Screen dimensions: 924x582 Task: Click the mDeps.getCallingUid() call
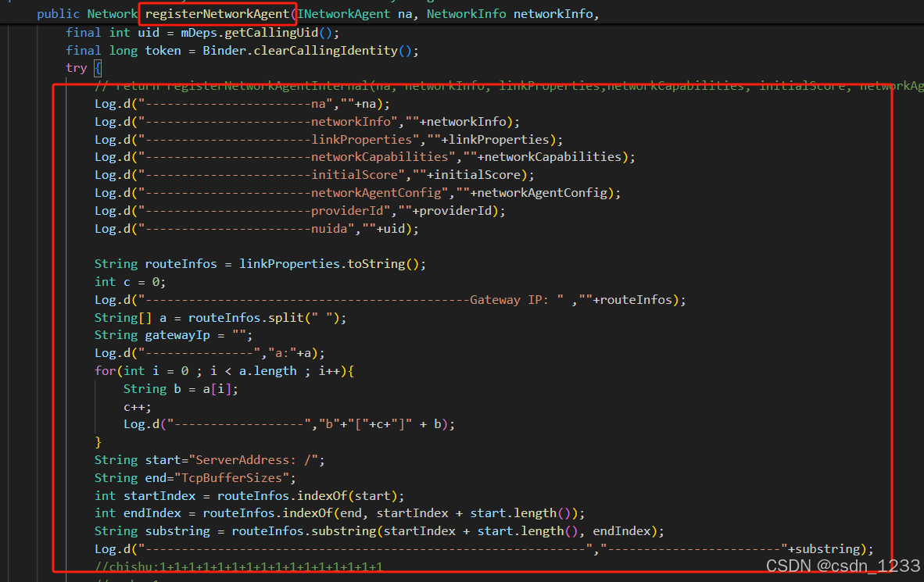pyautogui.click(x=256, y=32)
